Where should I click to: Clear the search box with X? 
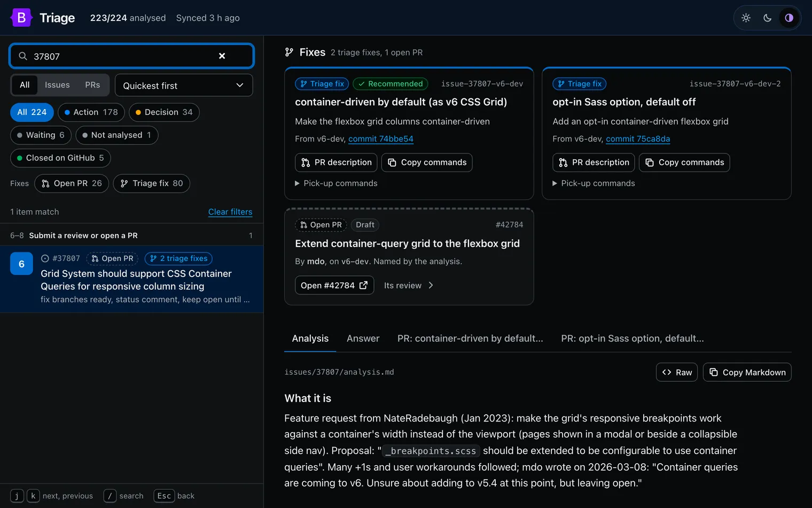222,56
